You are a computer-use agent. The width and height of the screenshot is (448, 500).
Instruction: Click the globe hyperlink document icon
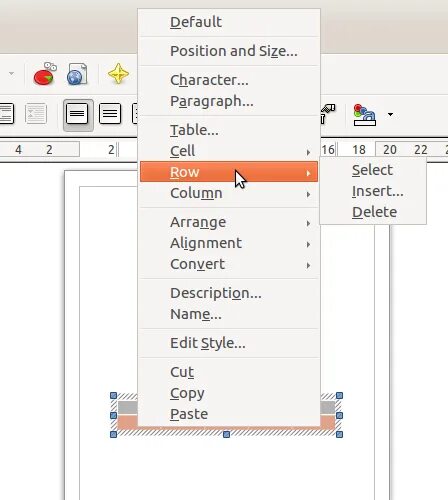pos(77,74)
